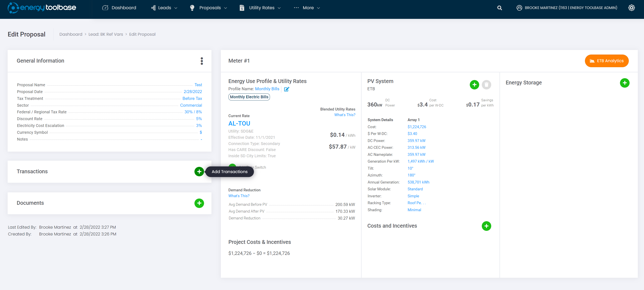Add Costs and Incentives with green plus
This screenshot has width=644, height=290.
click(486, 226)
